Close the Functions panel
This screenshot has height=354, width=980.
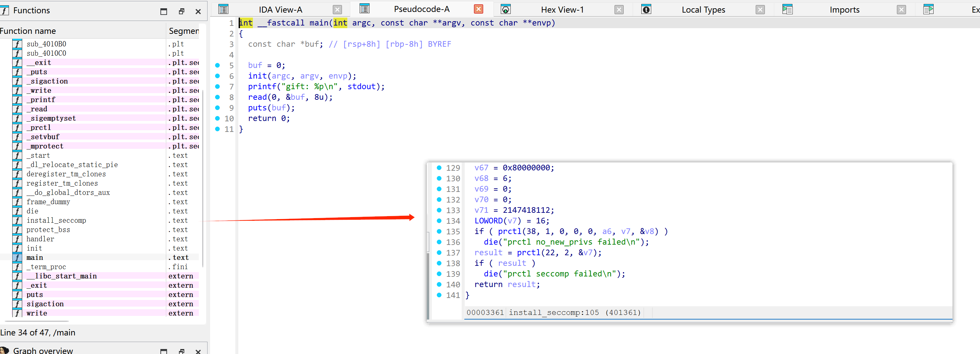(198, 11)
